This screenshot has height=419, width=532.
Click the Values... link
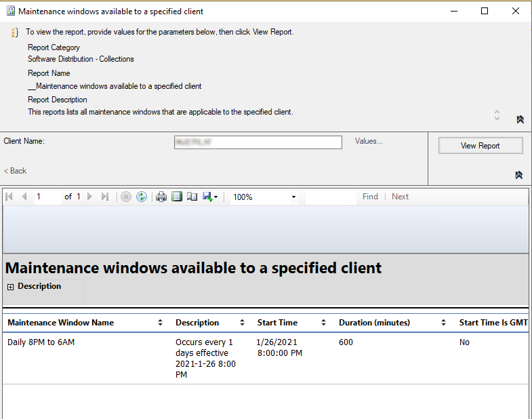369,141
